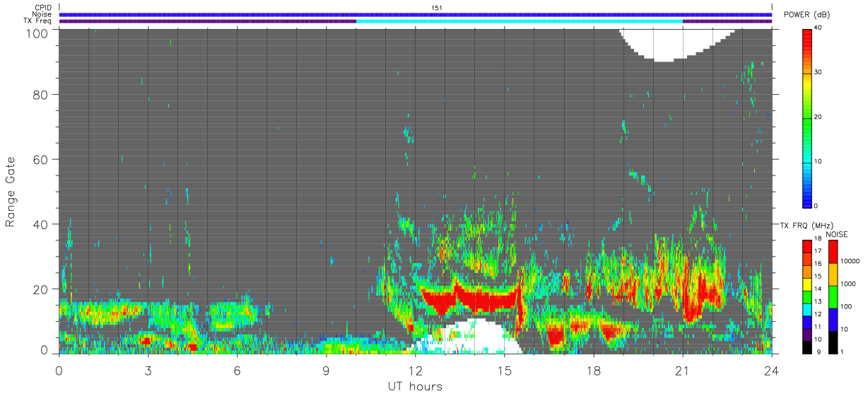Pick the black 9-10 MHz TX FRQ swatch
Screen dimensions: 868x401
click(807, 347)
